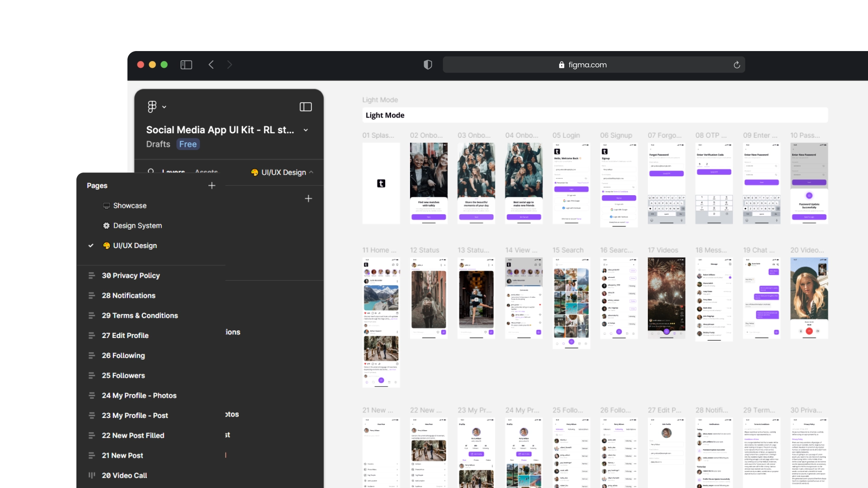The image size is (868, 488).
Task: Click the 09 Enter ... frame label
Action: [760, 136]
